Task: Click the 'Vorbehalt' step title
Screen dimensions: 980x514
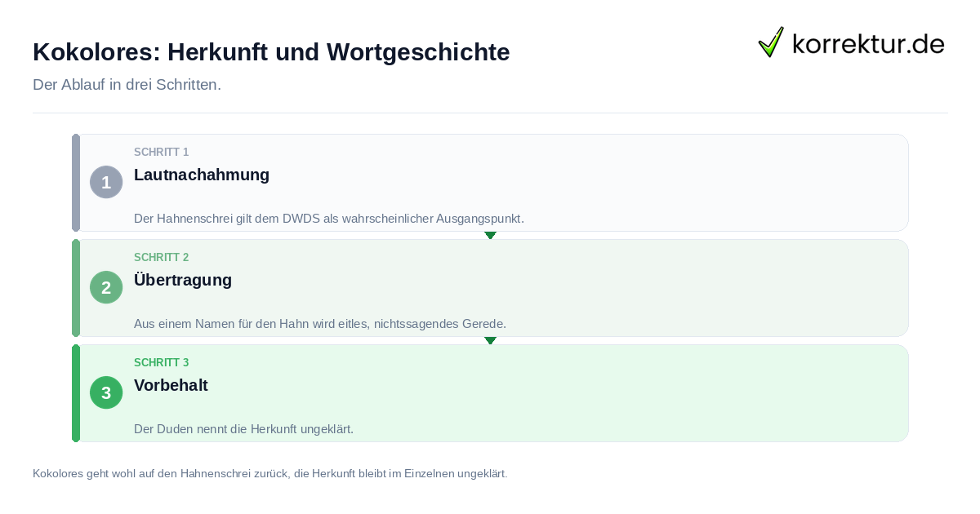Action: pos(171,385)
